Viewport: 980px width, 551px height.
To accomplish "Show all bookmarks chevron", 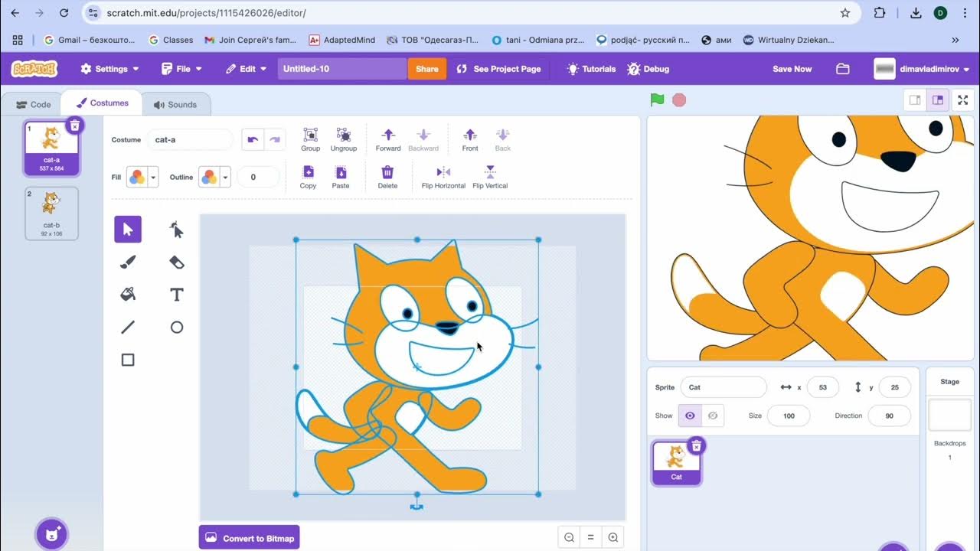I will (955, 40).
